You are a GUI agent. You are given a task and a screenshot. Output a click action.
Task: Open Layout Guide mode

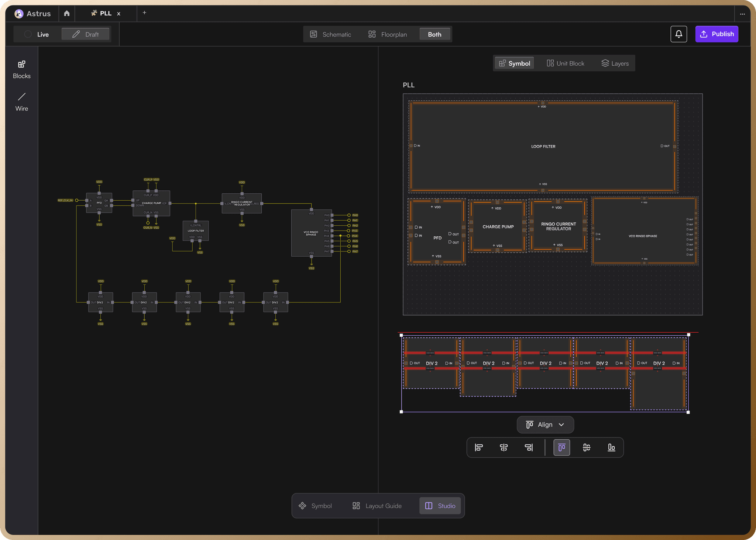coord(377,506)
